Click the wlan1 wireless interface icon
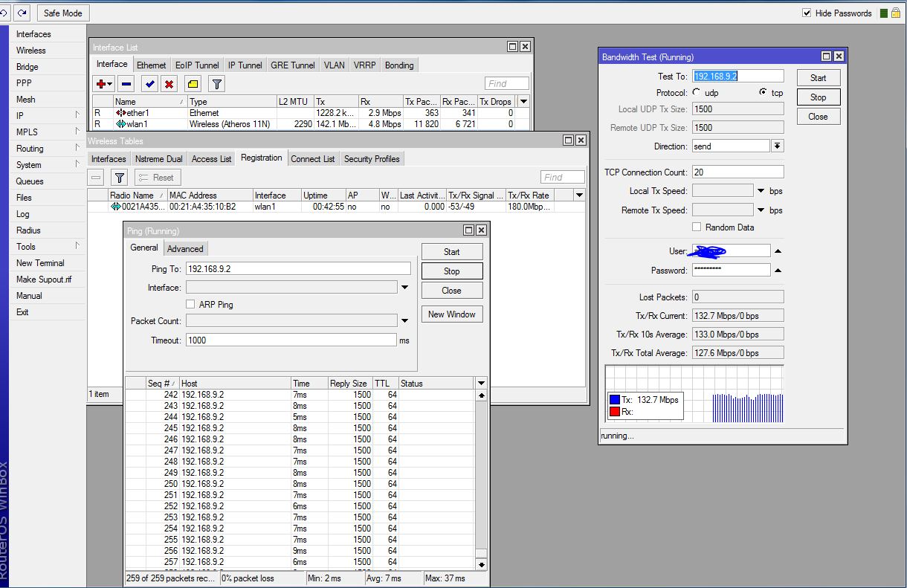Viewport: 907px width, 588px height. click(120, 124)
